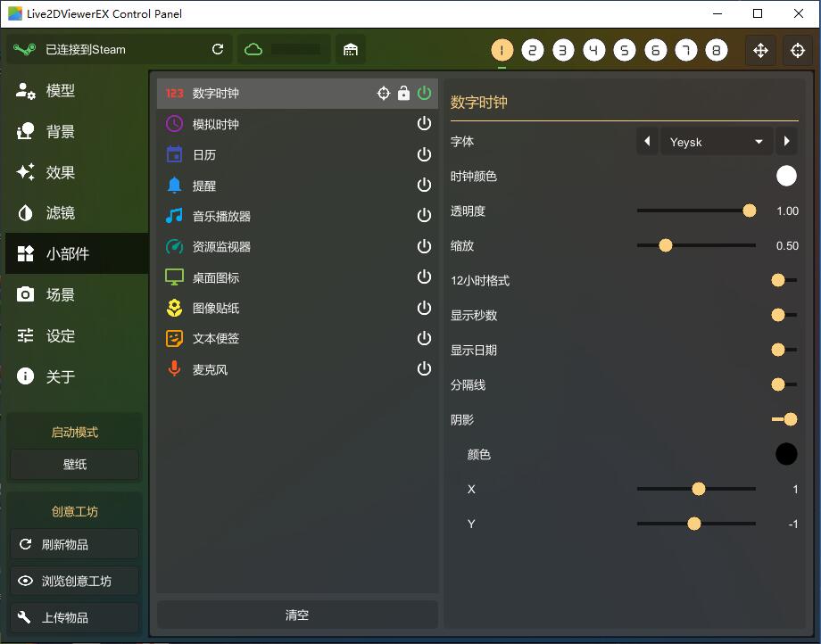Click the 音乐播放器 music note icon

pyautogui.click(x=174, y=216)
